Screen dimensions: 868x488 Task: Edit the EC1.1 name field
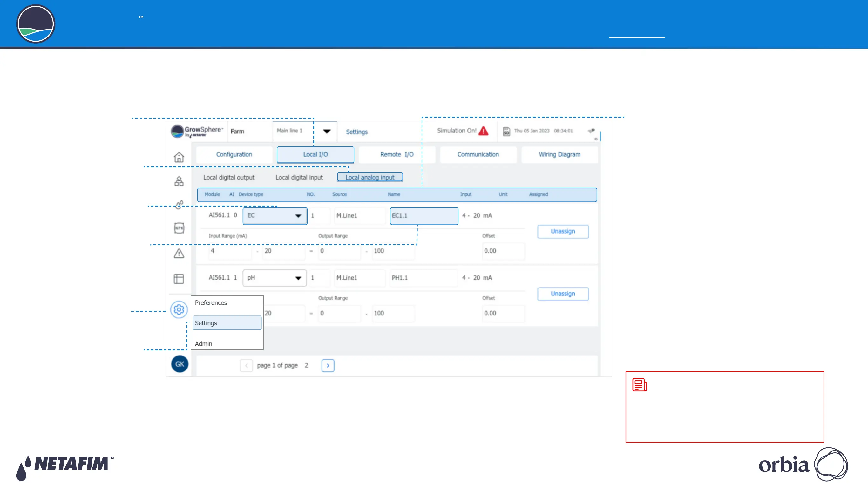[x=424, y=216]
